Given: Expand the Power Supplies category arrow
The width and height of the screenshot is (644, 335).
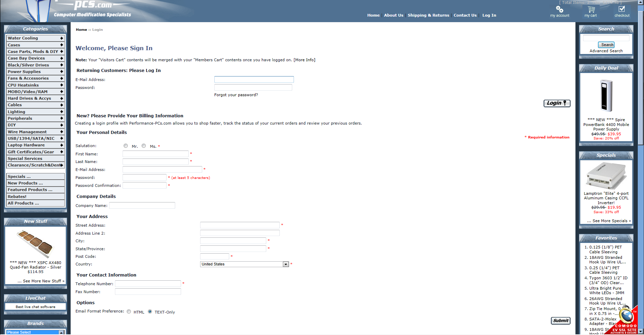Looking at the screenshot, I should point(62,72).
